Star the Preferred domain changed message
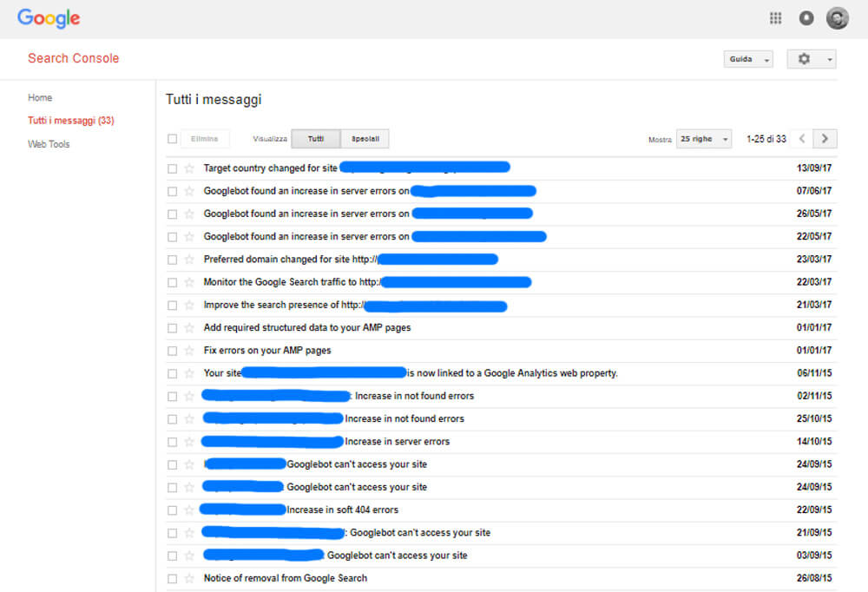 (x=189, y=260)
